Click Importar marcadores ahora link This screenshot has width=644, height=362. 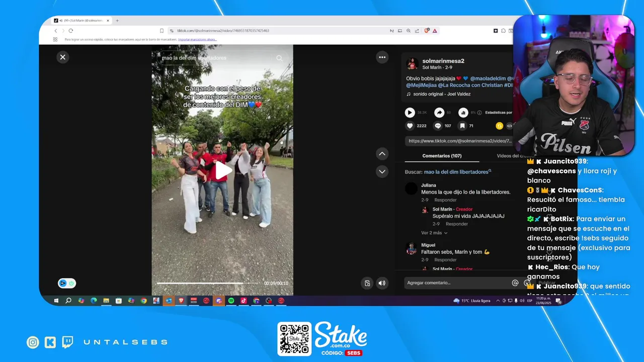coord(197,39)
